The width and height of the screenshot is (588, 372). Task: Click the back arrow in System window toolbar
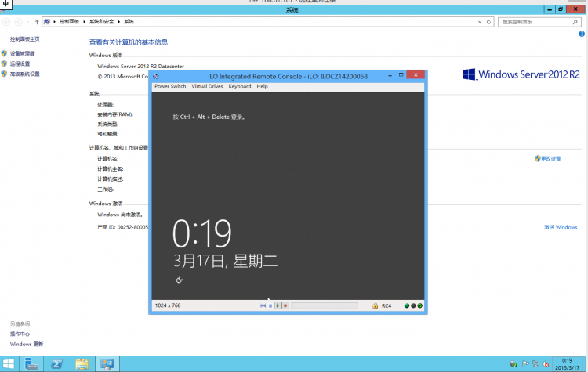pos(6,22)
